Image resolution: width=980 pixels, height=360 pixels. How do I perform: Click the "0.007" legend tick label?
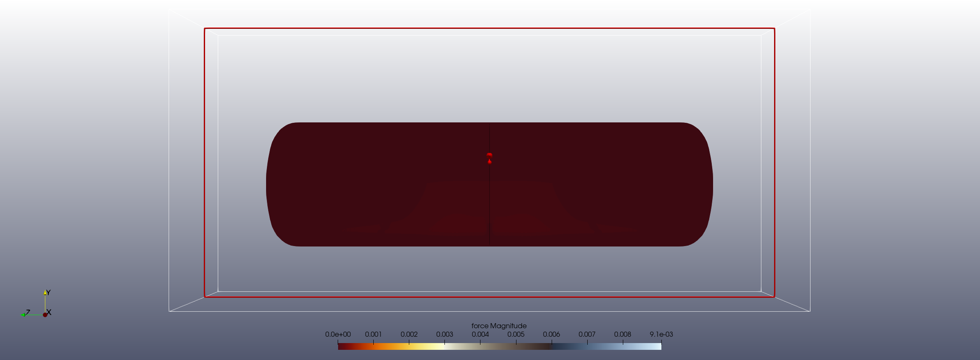587,334
